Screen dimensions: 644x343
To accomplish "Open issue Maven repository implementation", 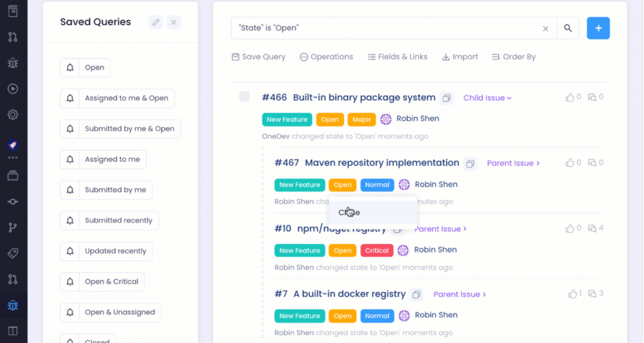I will (382, 163).
